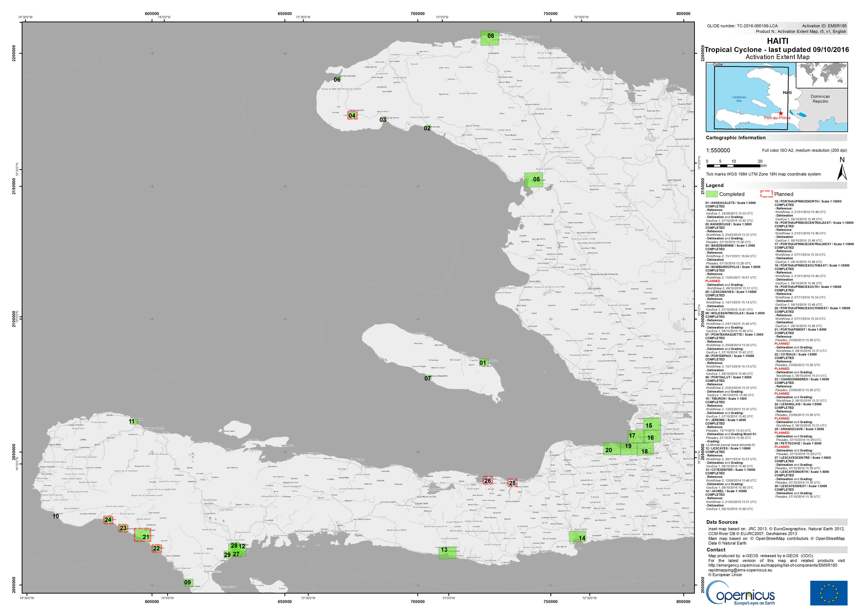Open the emergency.copernicus.eu EMSR185 link

[x=773, y=565]
